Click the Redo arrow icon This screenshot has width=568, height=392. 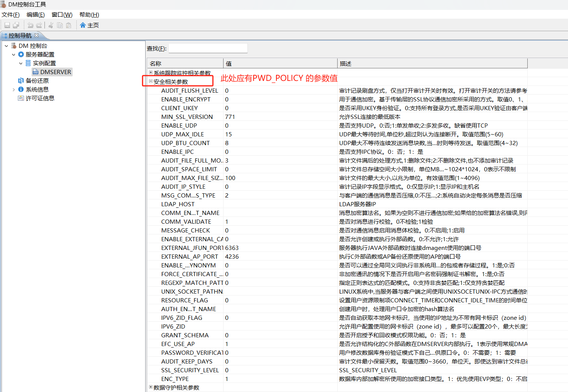tap(39, 25)
